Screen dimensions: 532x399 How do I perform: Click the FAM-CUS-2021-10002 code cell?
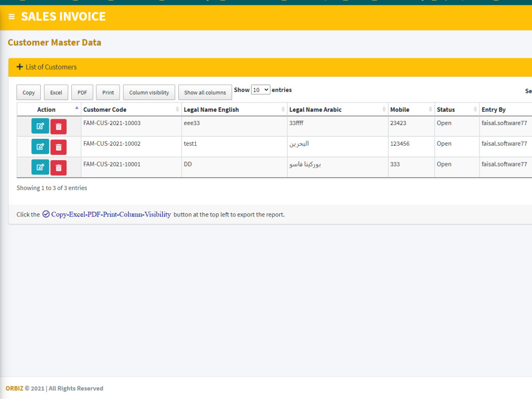click(131, 147)
